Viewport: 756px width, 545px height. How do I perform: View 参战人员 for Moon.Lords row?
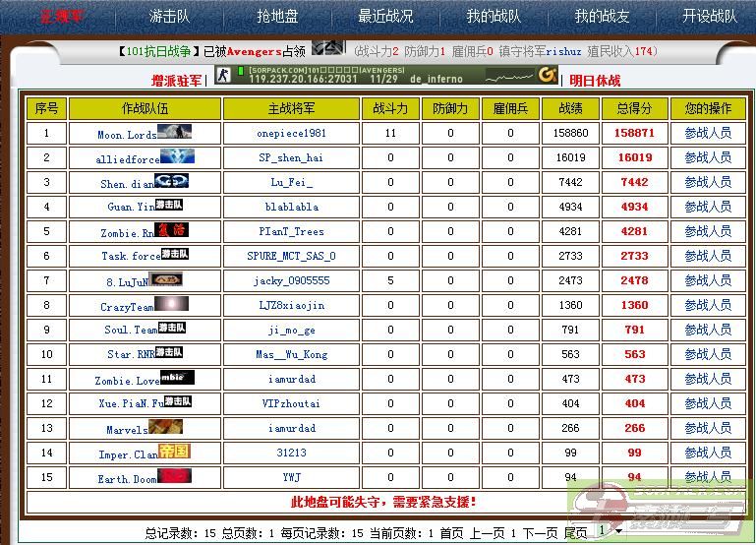[707, 133]
